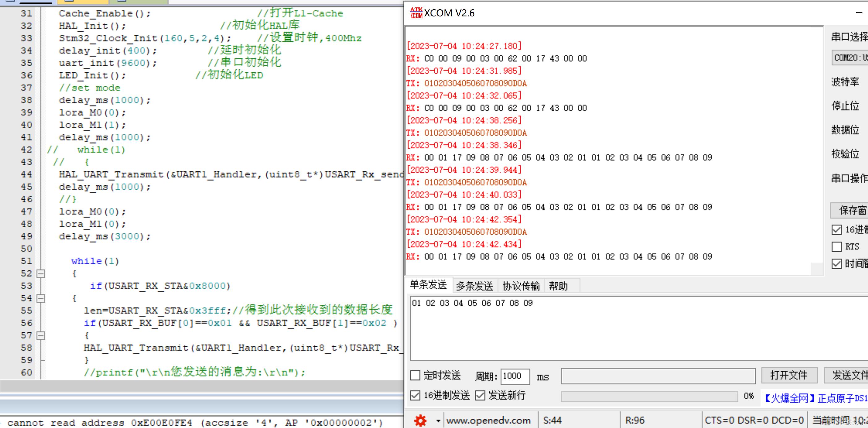Screen dimensions: 868x428
Task: Click the horizontal scrollbar under the code editor
Action: (x=201, y=386)
